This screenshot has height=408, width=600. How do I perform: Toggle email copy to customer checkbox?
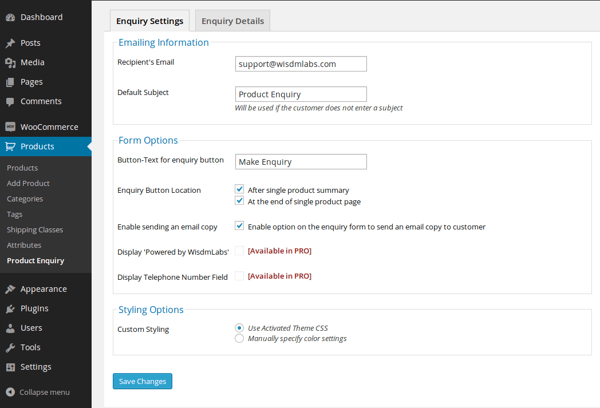pyautogui.click(x=239, y=226)
